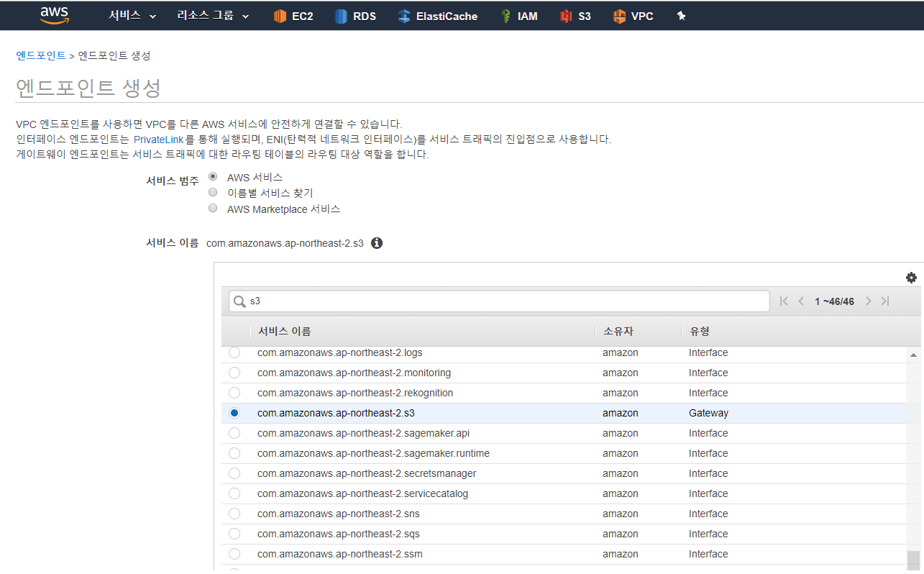Open the RDS service shortcut
The height and width of the screenshot is (574, 924).
coord(356,16)
